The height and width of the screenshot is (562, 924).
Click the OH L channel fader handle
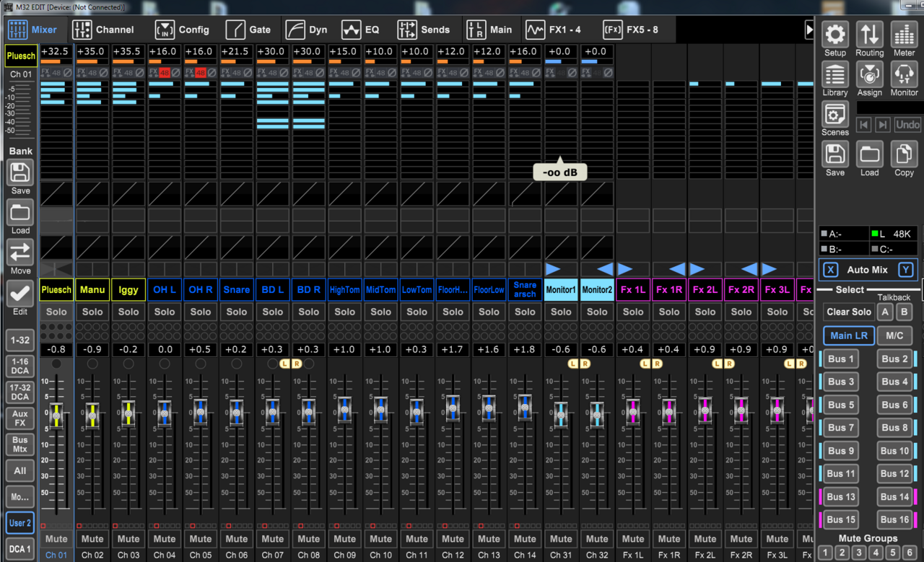pyautogui.click(x=165, y=412)
